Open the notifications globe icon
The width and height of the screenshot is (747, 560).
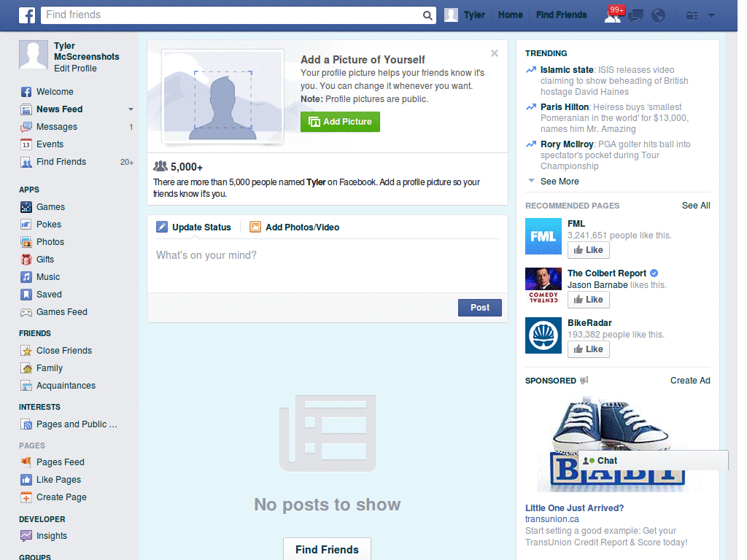pyautogui.click(x=659, y=16)
